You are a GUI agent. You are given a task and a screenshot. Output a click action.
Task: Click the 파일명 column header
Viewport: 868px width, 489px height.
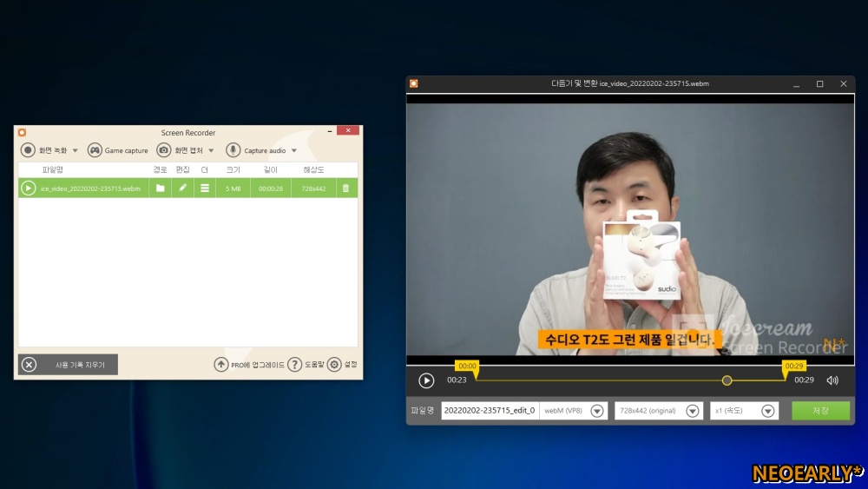pyautogui.click(x=53, y=169)
